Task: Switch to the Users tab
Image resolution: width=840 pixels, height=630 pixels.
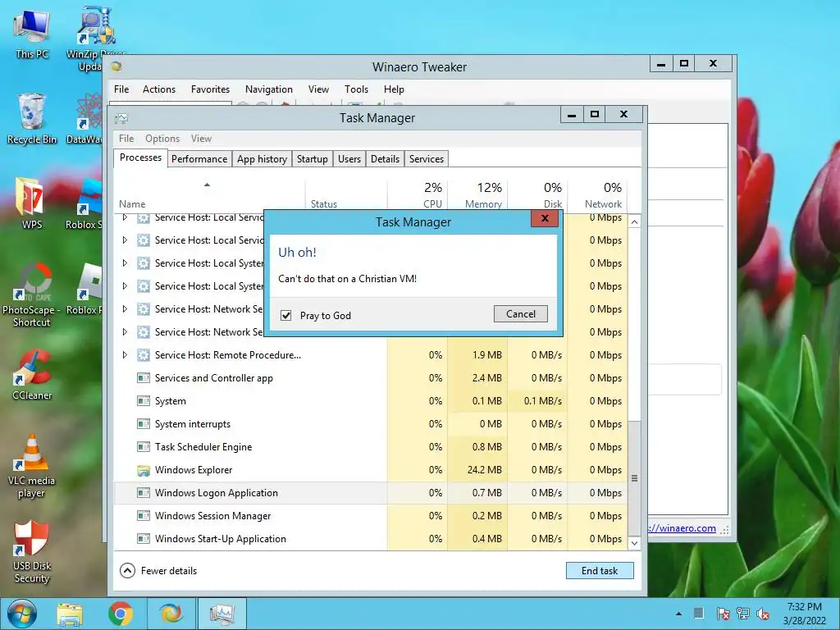Action: [x=349, y=159]
